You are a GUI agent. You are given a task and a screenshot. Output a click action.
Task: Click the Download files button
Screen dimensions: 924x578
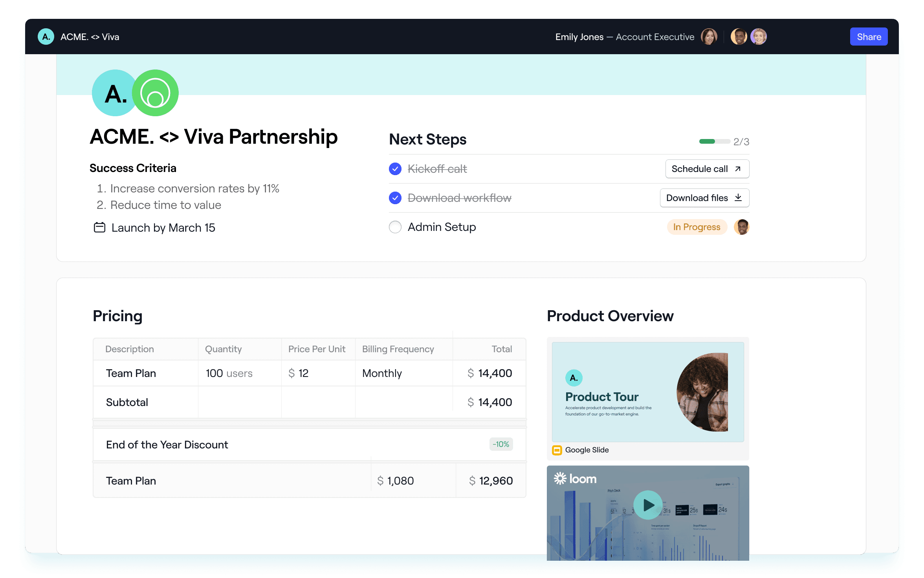pyautogui.click(x=704, y=198)
